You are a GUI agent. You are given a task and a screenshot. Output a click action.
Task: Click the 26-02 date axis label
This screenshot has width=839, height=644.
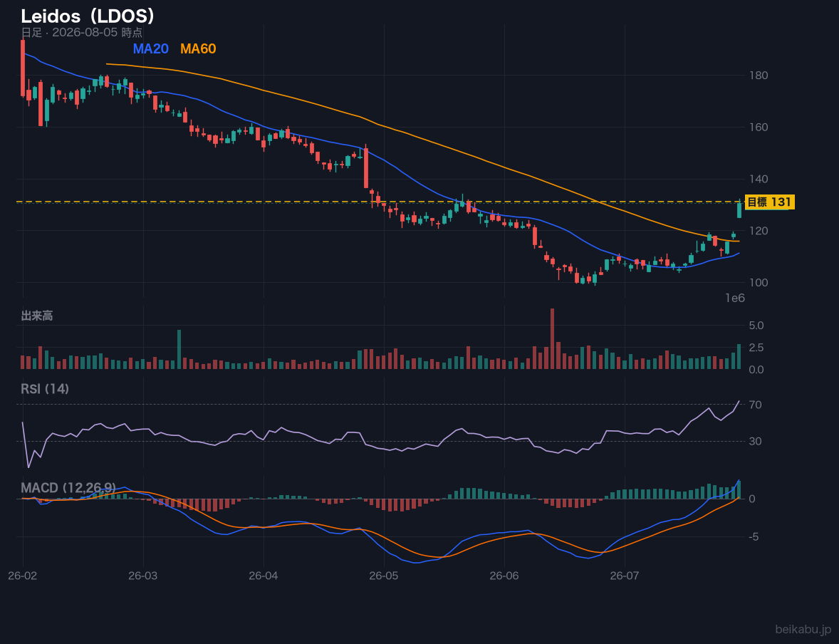point(23,576)
